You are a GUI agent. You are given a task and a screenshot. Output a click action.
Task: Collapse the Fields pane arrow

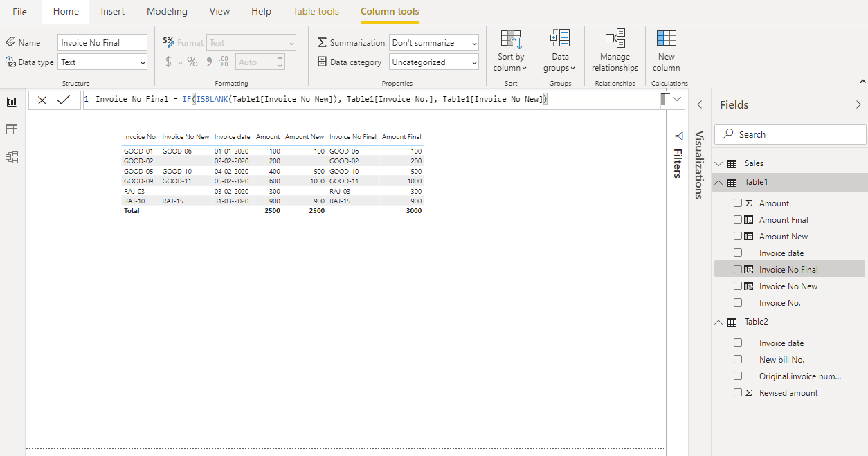[858, 105]
